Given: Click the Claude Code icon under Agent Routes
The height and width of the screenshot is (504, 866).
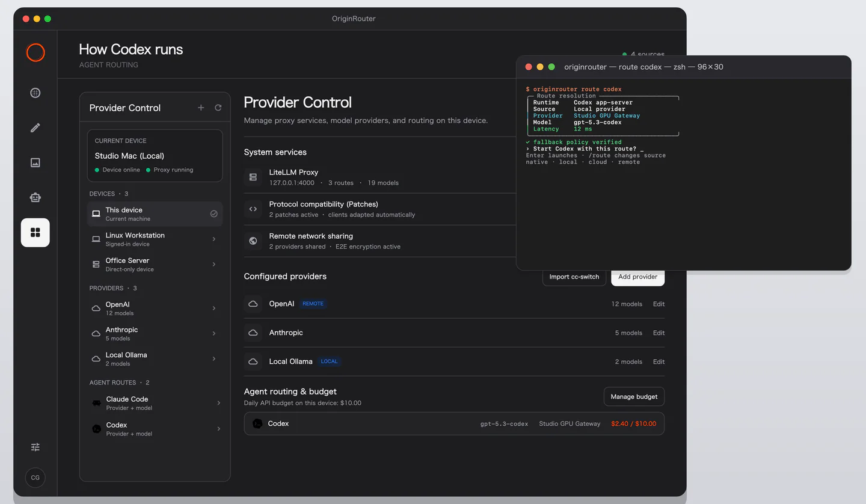Looking at the screenshot, I should [x=96, y=403].
